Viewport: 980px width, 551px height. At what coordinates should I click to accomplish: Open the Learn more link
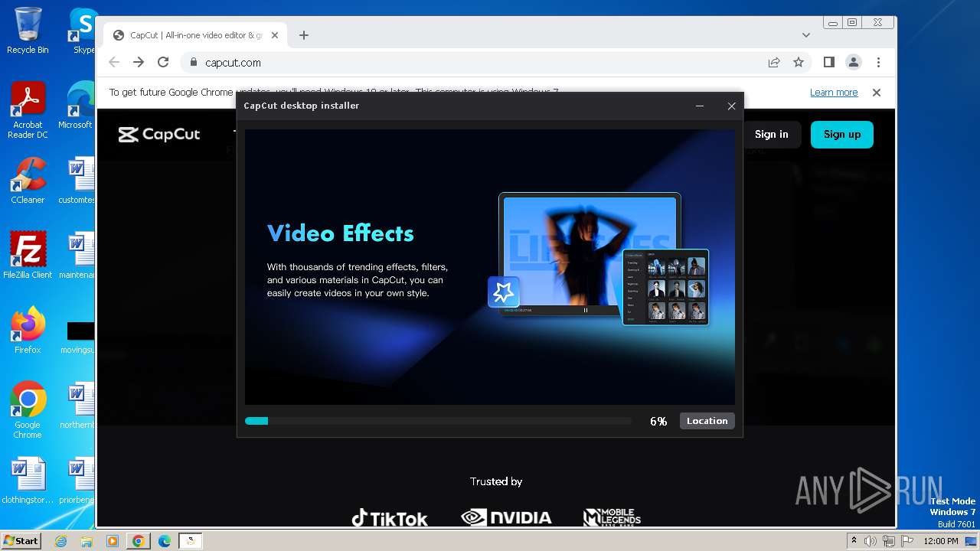834,93
